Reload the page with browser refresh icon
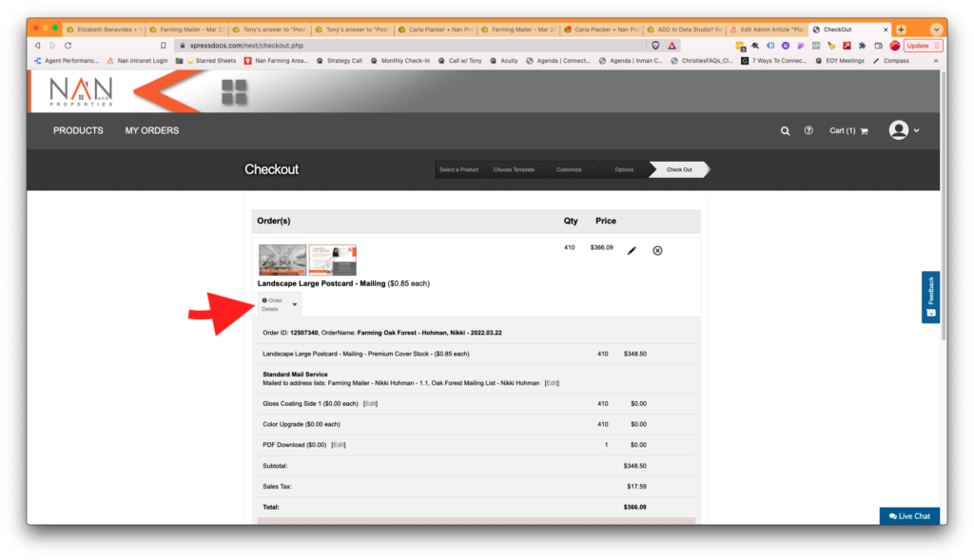 tap(68, 45)
